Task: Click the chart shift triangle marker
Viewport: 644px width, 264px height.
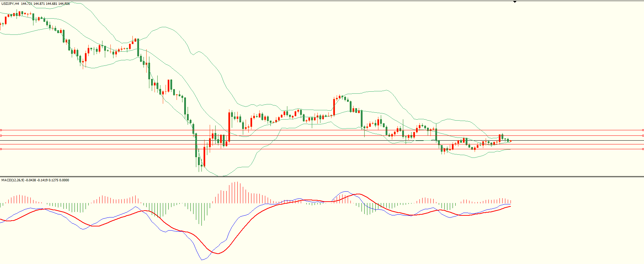Action: [515, 2]
